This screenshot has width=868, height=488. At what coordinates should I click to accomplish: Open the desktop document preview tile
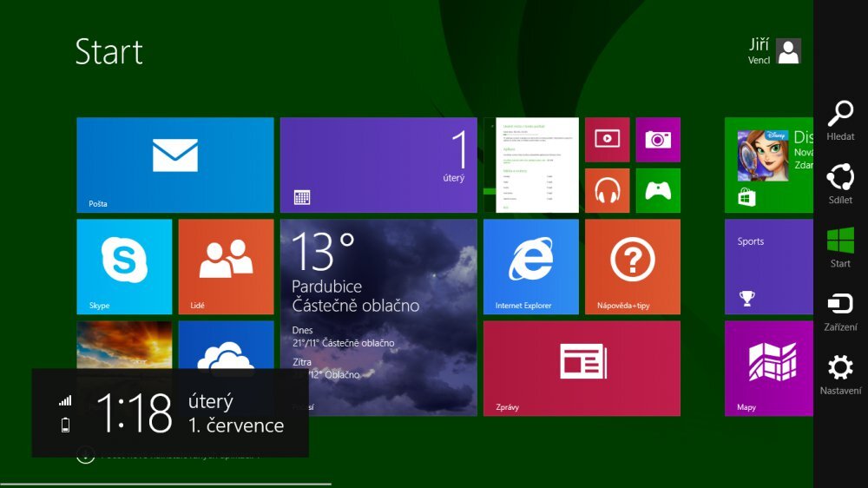pos(531,164)
